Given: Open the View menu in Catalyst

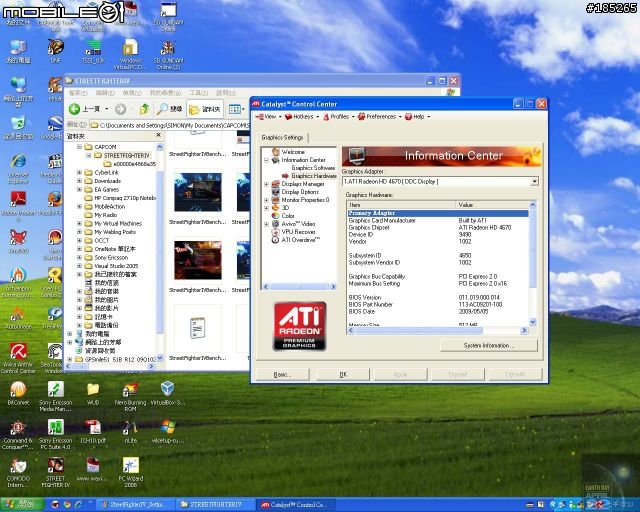Looking at the screenshot, I should 268,117.
